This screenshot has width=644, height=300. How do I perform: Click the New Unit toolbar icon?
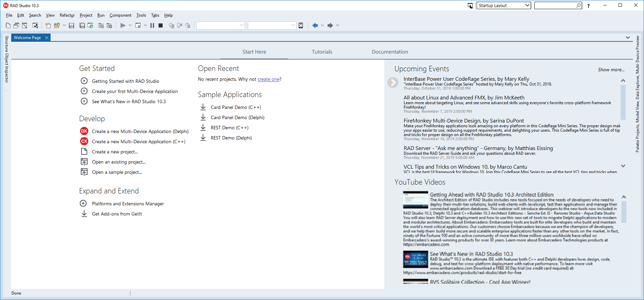pyautogui.click(x=8, y=25)
